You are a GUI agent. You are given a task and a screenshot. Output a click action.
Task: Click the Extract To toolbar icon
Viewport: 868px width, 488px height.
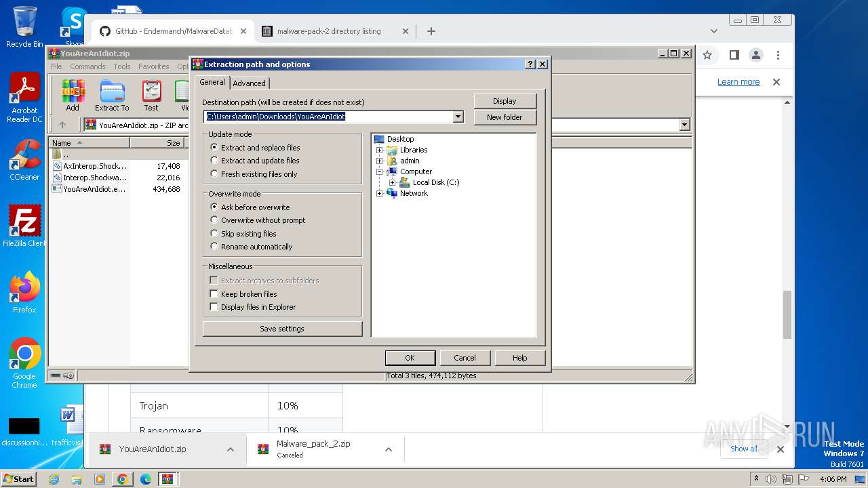pos(112,96)
